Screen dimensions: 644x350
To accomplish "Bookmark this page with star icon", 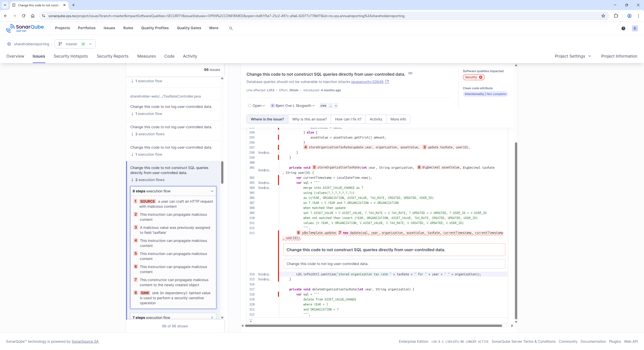I will tap(603, 16).
